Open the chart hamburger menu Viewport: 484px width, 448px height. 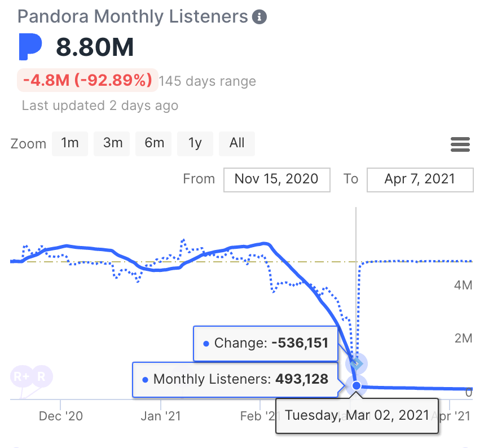coord(460,144)
